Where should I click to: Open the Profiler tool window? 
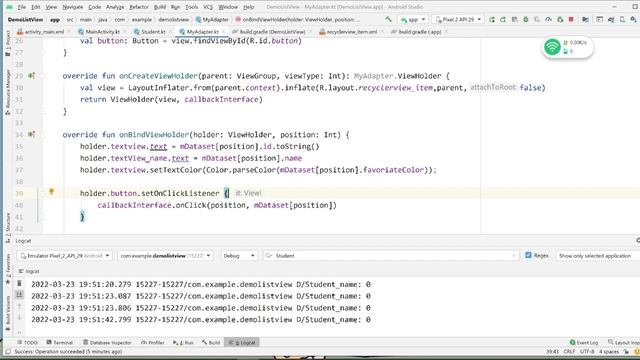pyautogui.click(x=152, y=342)
